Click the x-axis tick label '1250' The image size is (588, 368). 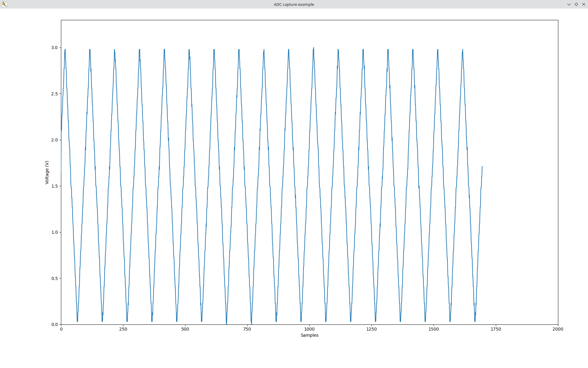pyautogui.click(x=371, y=329)
